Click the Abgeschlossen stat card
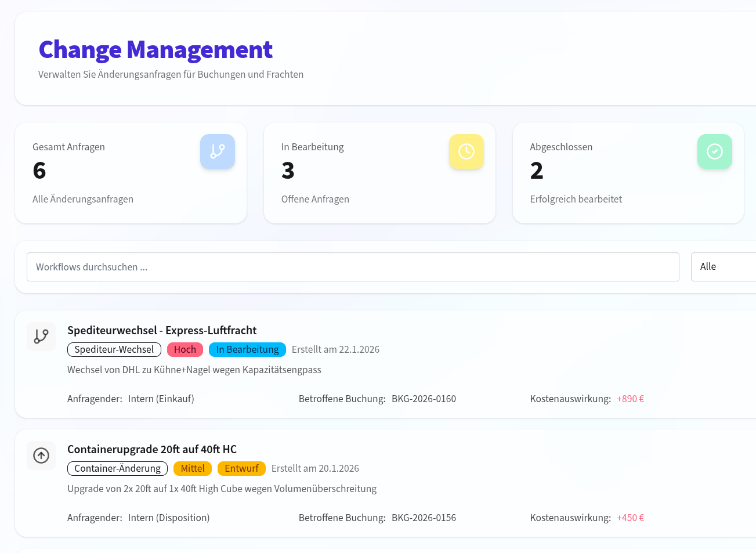The height and width of the screenshot is (553, 756). coord(628,172)
